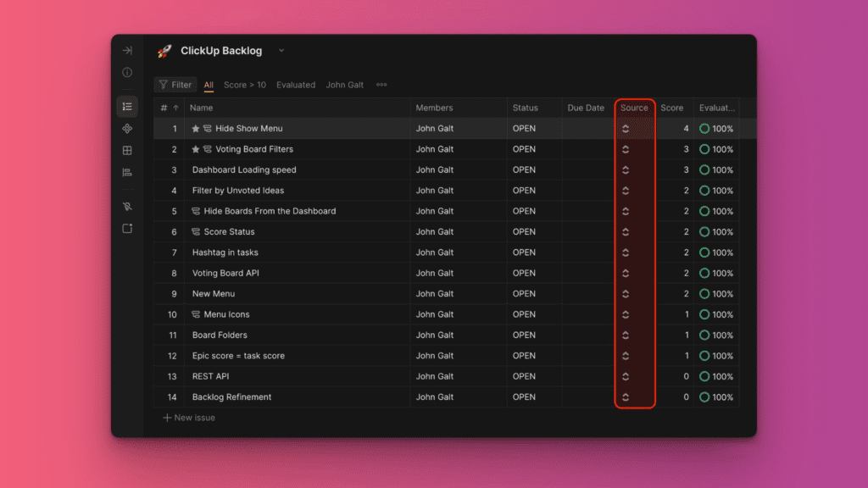
Task: Open the matrix grid view in the sidebar
Action: [x=127, y=151]
